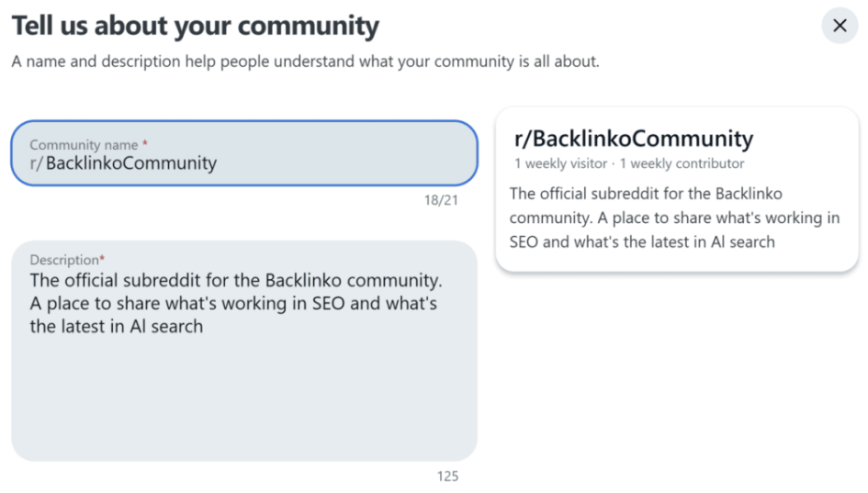The width and height of the screenshot is (868, 493).
Task: Click the 18/21 name character counter
Action: [x=440, y=200]
